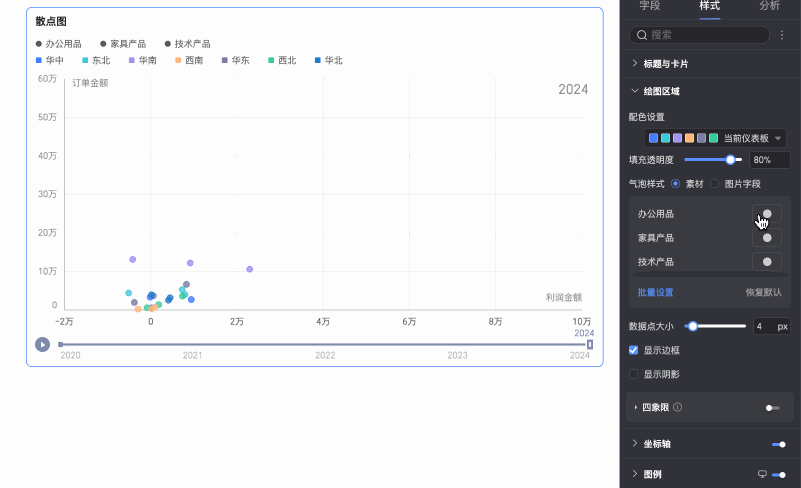This screenshot has height=488, width=801.
Task: Toggle 东北 legend item
Action: (x=96, y=60)
